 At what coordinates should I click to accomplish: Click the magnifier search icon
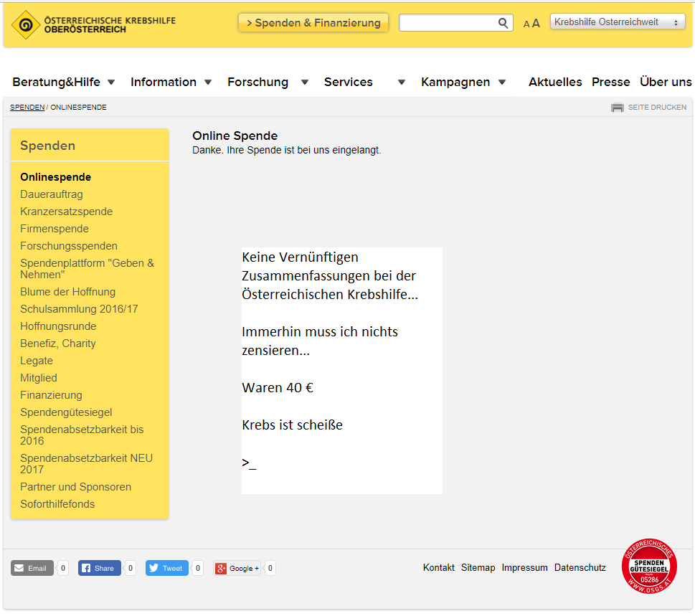pyautogui.click(x=503, y=23)
